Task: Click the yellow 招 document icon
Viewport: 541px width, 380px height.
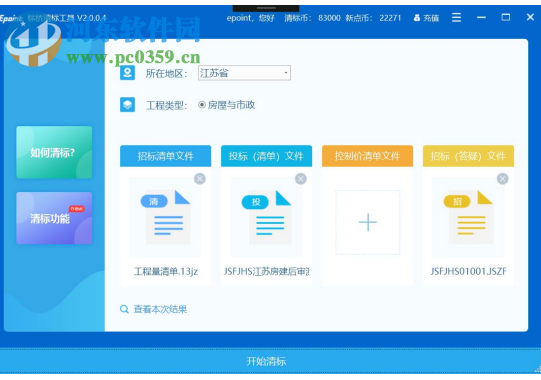Action: pyautogui.click(x=468, y=217)
